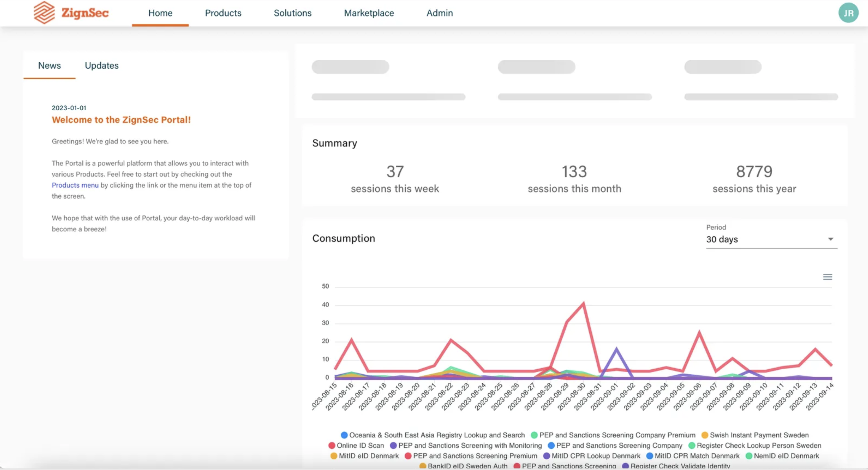Click the Products menu hyperlink in welcome text
Viewport: 868px width, 470px height.
(x=75, y=185)
